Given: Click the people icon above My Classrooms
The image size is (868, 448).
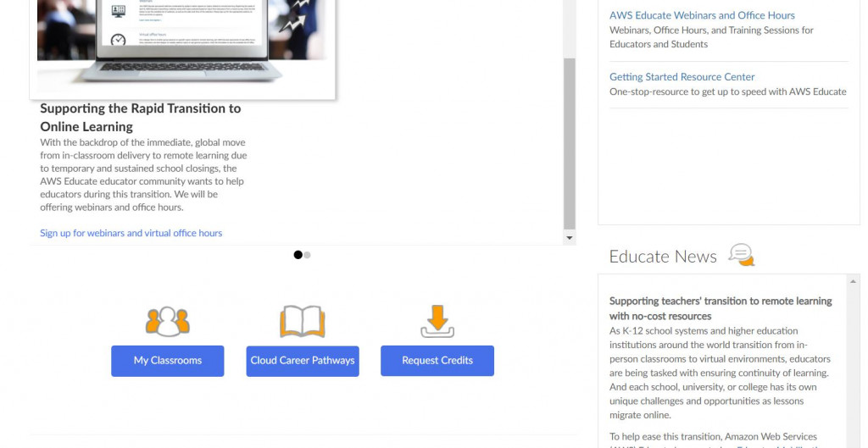Looking at the screenshot, I should [x=168, y=321].
